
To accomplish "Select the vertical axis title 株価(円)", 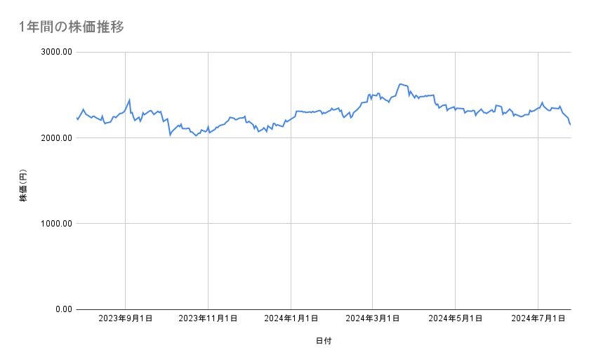I will tap(23, 186).
